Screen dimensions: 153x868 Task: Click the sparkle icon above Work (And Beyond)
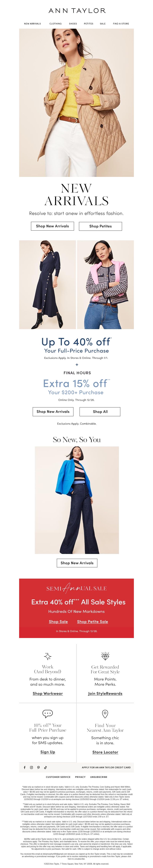47,656
